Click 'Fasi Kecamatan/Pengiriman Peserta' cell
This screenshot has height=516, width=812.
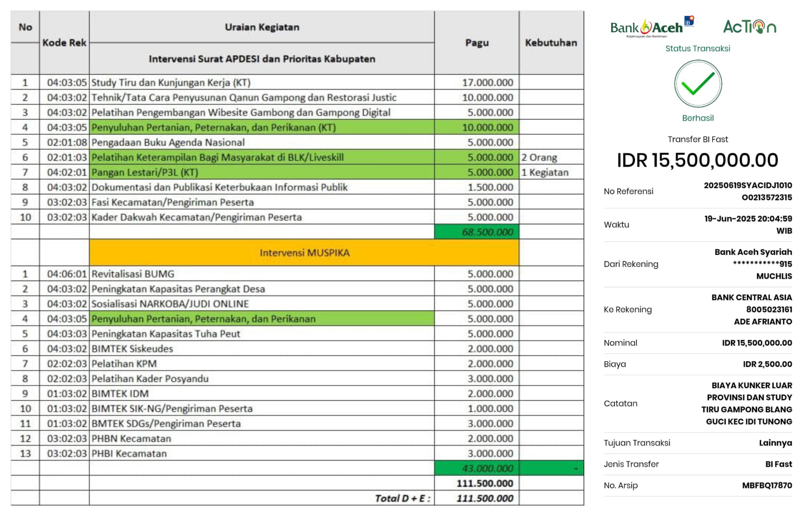(x=262, y=202)
